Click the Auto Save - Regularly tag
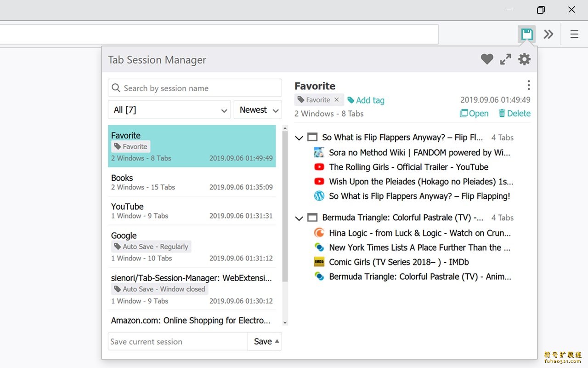 point(151,247)
